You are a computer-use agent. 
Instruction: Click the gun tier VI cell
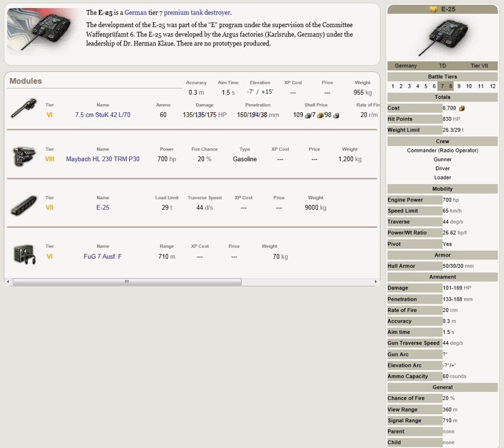50,115
